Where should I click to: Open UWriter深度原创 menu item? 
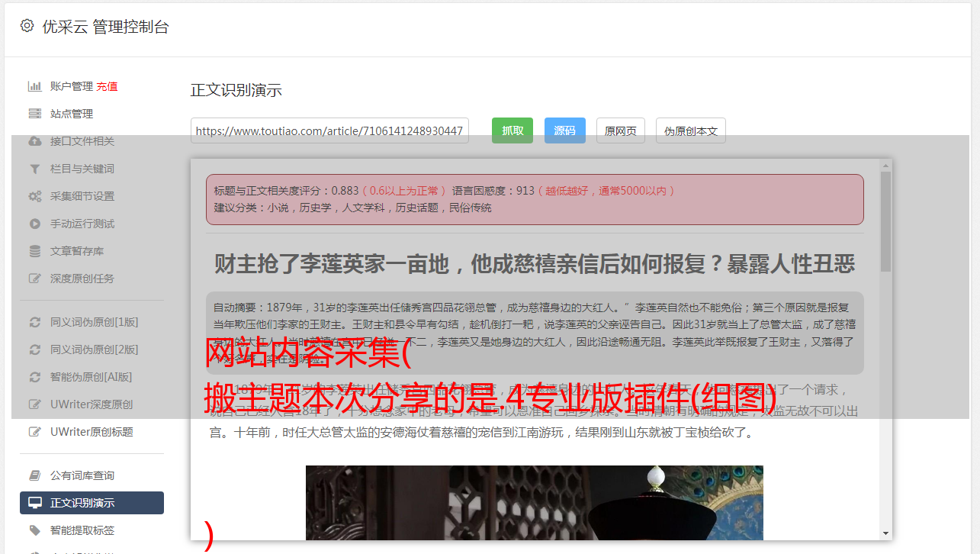click(92, 404)
